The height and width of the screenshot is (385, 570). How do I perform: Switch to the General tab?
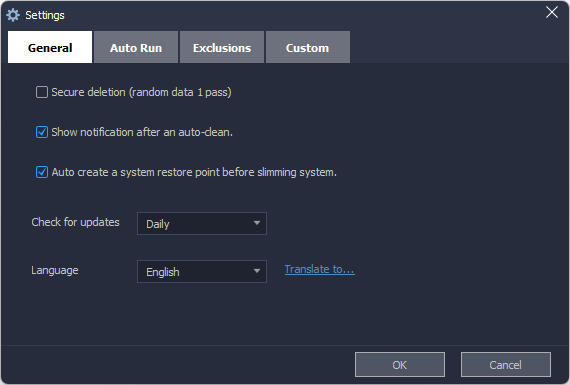coord(50,47)
